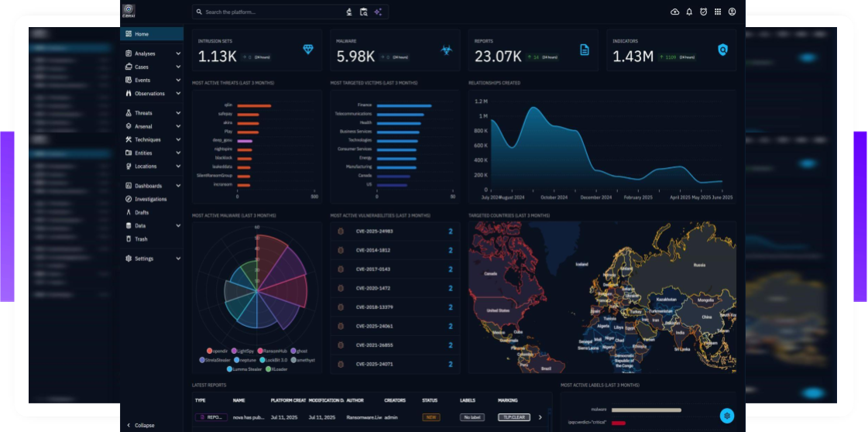
Task: Open Drafts from the sidebar
Action: click(142, 212)
